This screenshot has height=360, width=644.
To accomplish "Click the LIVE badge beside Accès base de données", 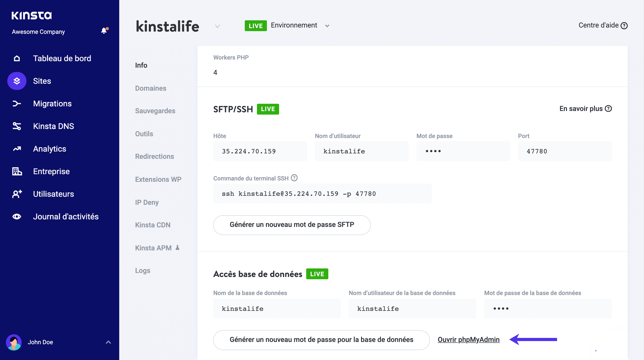I will [317, 274].
